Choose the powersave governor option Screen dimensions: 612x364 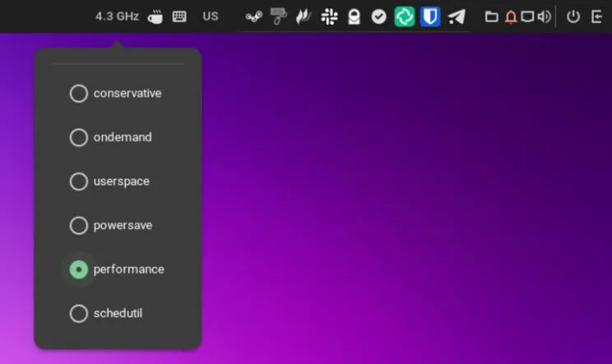pos(79,225)
